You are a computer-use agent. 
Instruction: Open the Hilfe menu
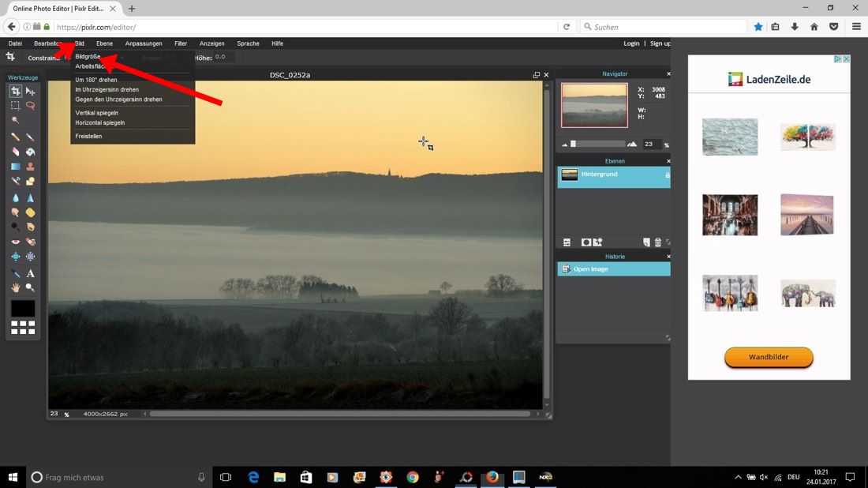click(x=277, y=43)
